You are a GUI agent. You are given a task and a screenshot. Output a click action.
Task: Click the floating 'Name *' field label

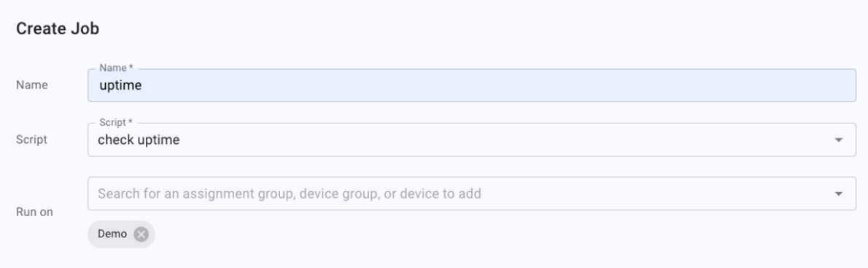[x=116, y=68]
